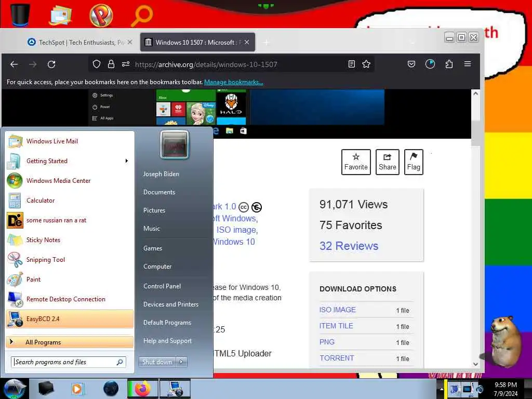Save page to Pocket icon
The width and height of the screenshot is (532, 399).
point(411,64)
